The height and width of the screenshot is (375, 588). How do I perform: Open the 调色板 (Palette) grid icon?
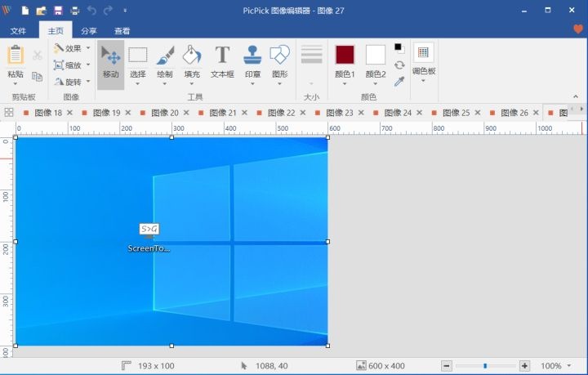(423, 52)
